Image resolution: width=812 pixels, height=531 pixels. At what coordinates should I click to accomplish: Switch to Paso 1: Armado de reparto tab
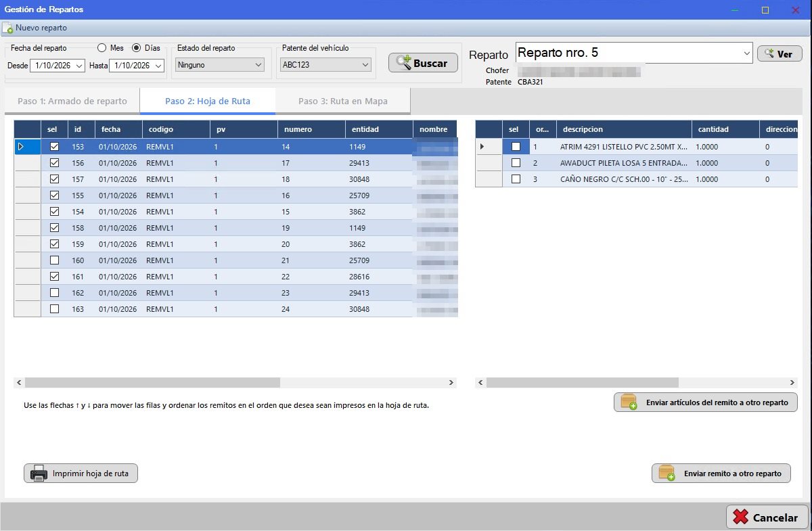(x=72, y=101)
